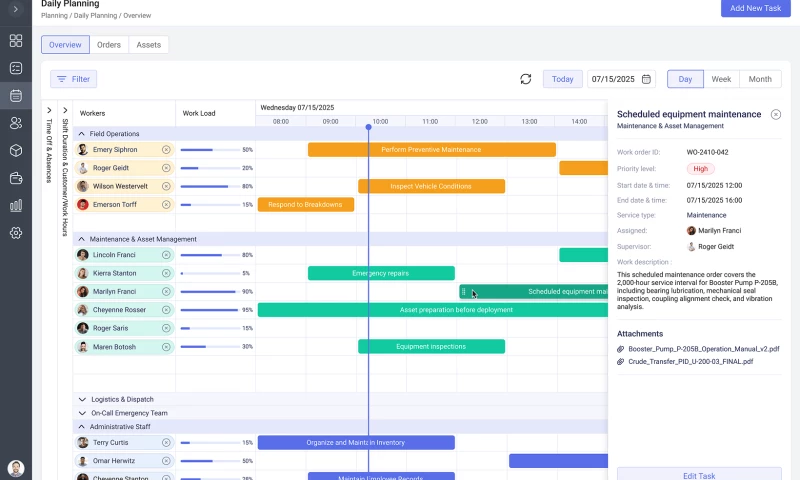Open the planning calendar icon in sidebar

pyautogui.click(x=16, y=95)
